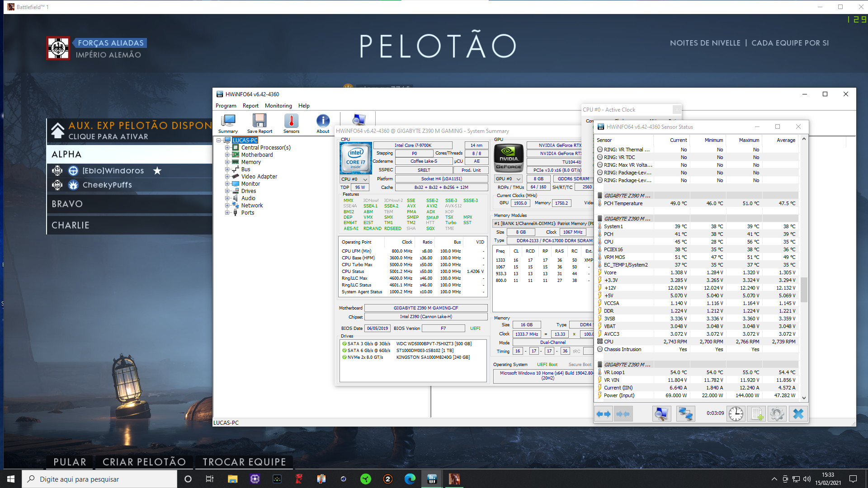Viewport: 868px width, 488px height.
Task: Click the Save Report floppy icon
Action: point(259,123)
